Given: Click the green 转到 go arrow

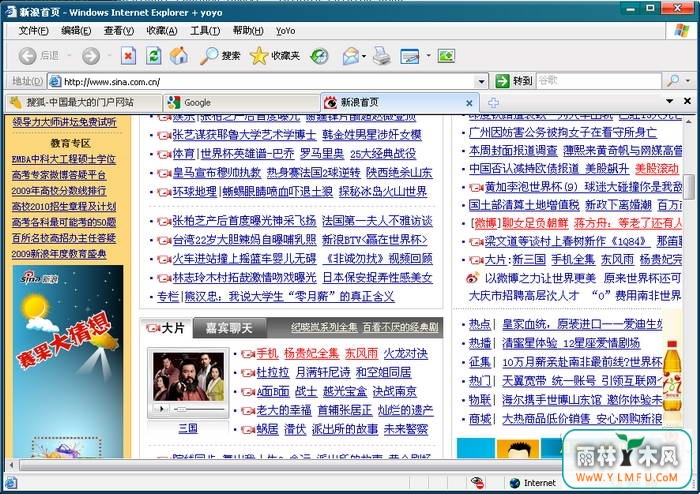Looking at the screenshot, I should click(502, 81).
